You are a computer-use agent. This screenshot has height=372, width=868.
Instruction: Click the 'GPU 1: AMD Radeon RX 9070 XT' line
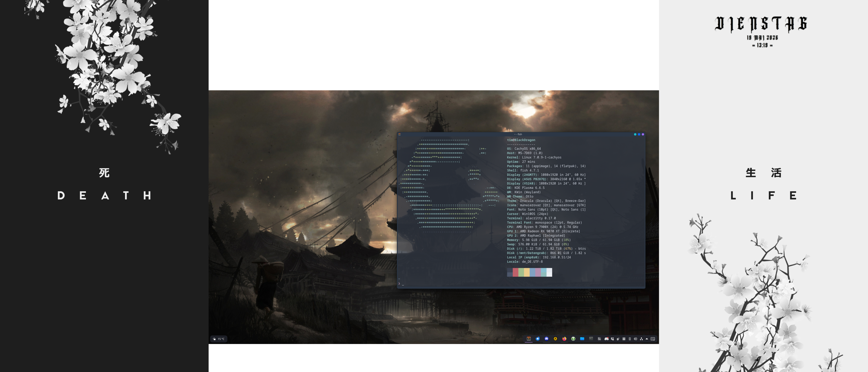[543, 231]
